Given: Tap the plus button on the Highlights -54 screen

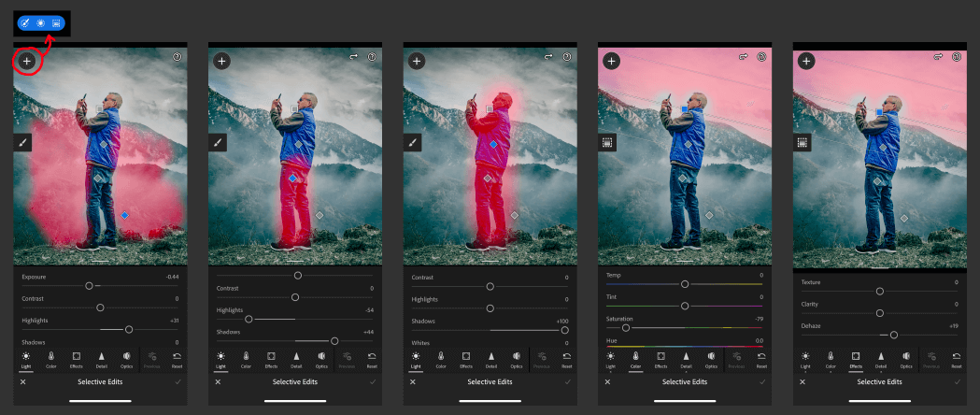Looking at the screenshot, I should [221, 61].
